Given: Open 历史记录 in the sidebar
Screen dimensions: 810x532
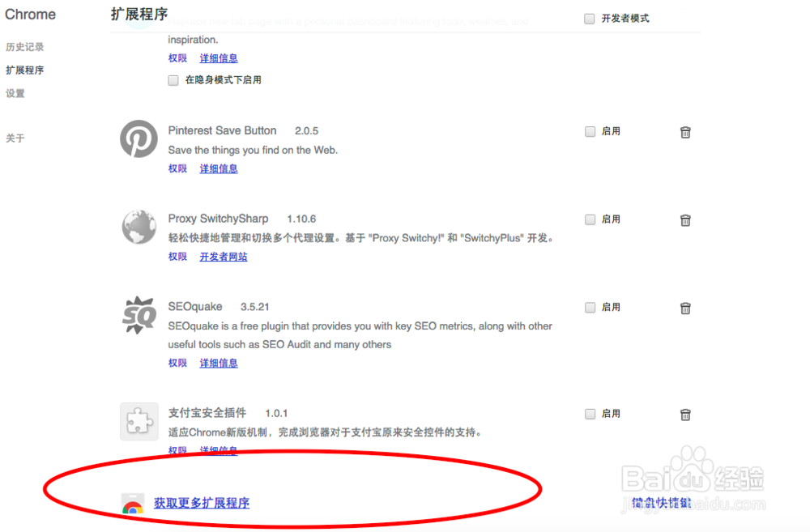Looking at the screenshot, I should [25, 47].
